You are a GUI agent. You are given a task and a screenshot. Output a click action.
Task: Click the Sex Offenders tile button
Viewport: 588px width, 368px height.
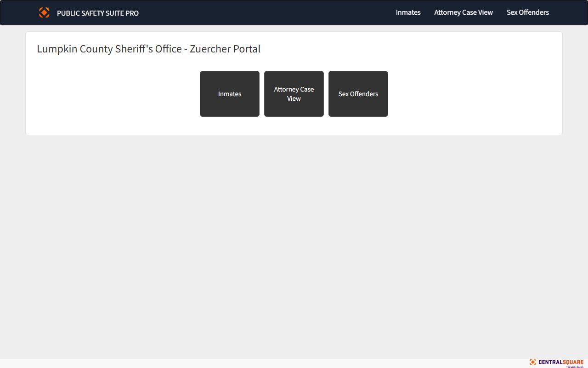358,94
